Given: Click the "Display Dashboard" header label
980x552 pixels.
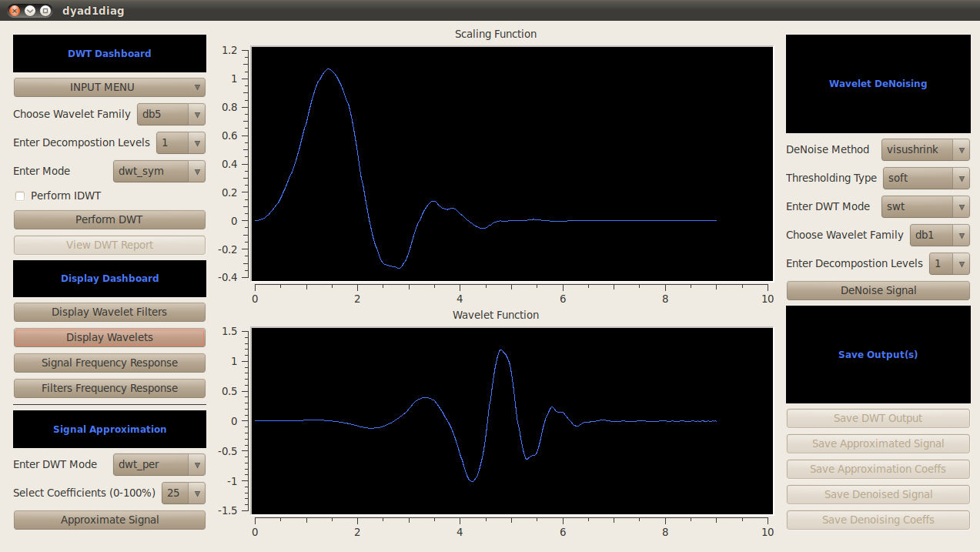Looking at the screenshot, I should point(109,279).
